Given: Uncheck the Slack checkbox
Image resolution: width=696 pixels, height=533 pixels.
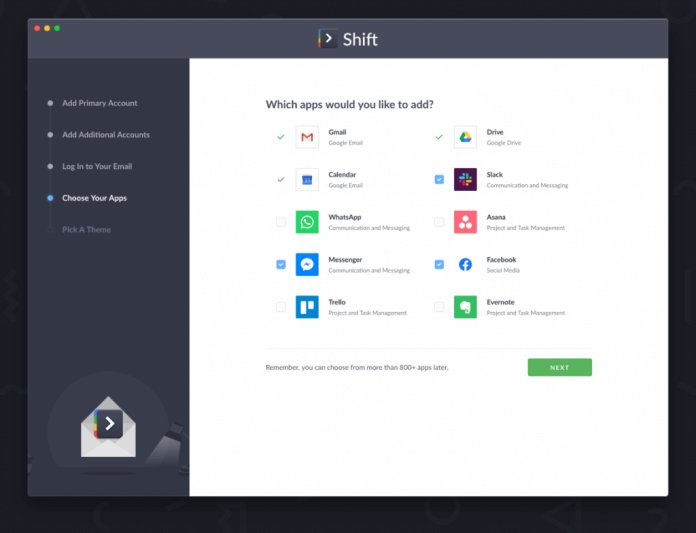Looking at the screenshot, I should click(439, 179).
